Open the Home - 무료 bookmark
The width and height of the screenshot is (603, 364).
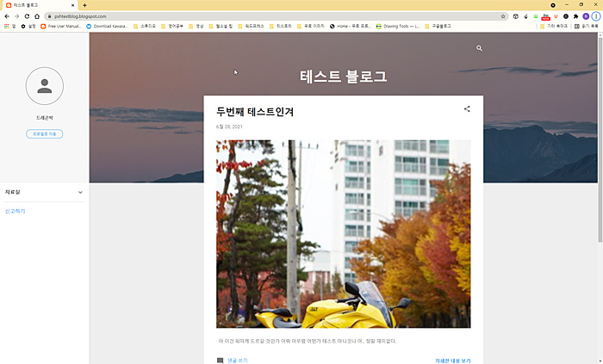[x=351, y=27]
